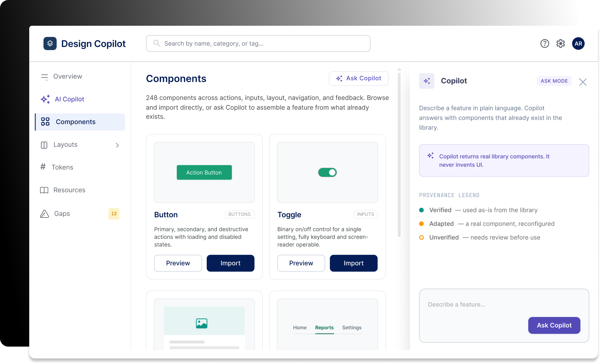Click the 'PROVENANCE LEGEND' label

[449, 195]
